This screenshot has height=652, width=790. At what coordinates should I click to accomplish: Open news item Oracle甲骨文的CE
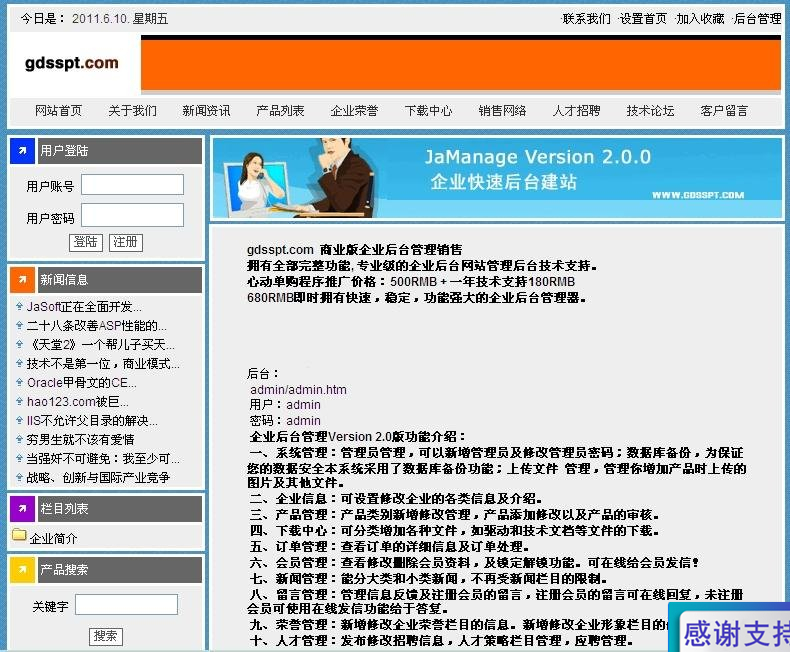coord(82,382)
